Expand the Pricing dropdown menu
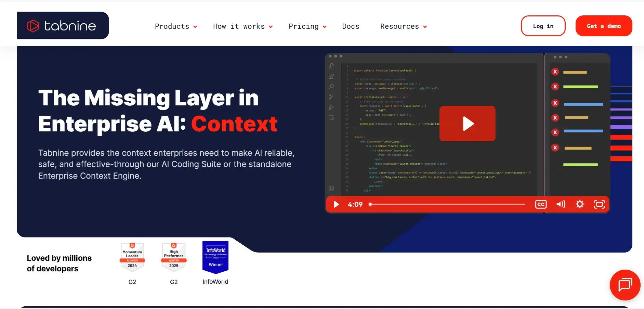The height and width of the screenshot is (309, 644). point(307,26)
